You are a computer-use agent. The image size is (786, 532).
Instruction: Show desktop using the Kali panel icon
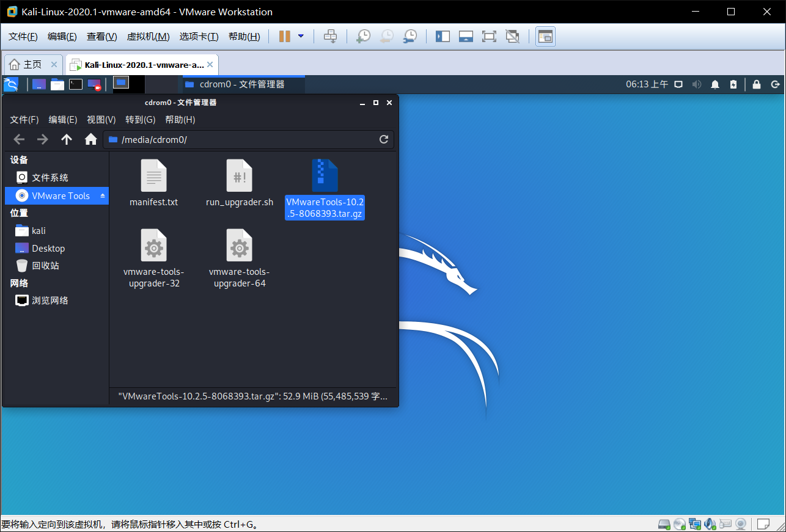[39, 84]
